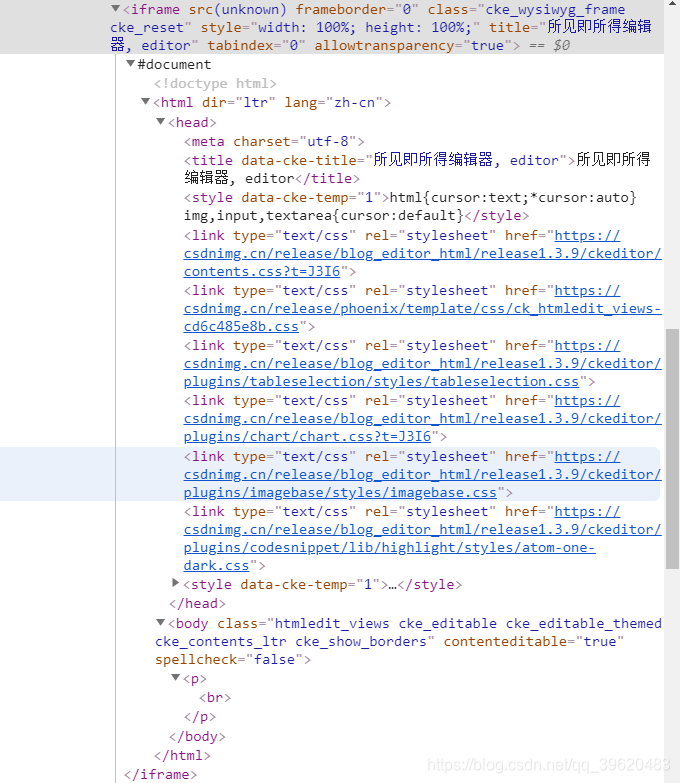Click the scrollbar up arrow

pyautogui.click(x=672, y=4)
